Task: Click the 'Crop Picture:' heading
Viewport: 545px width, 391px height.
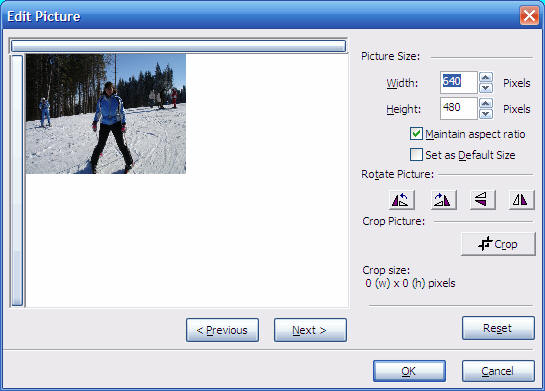Action: point(393,221)
